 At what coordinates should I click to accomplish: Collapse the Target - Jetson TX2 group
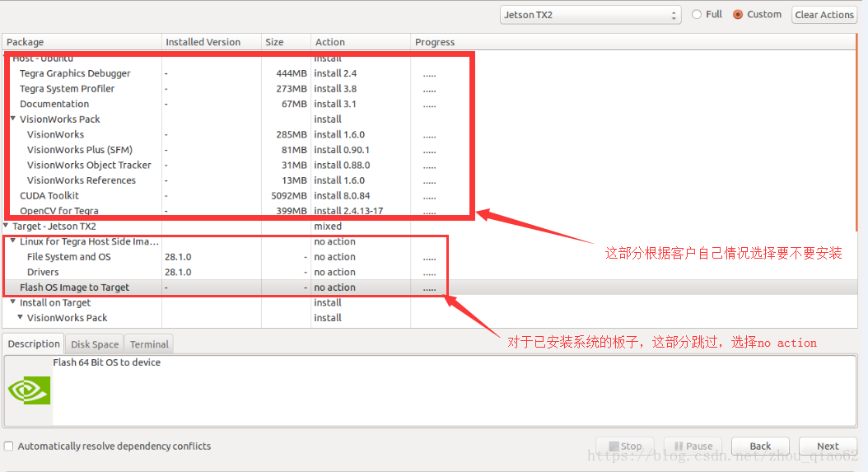point(6,226)
